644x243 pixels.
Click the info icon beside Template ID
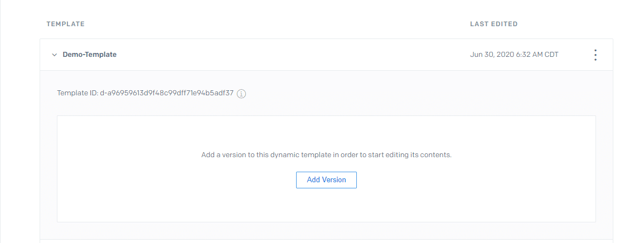241,94
